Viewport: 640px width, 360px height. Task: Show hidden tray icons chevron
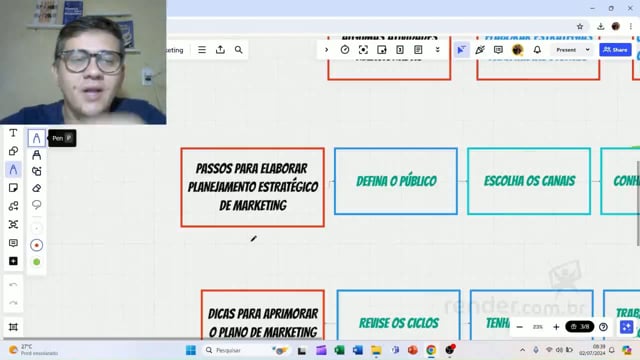point(522,350)
